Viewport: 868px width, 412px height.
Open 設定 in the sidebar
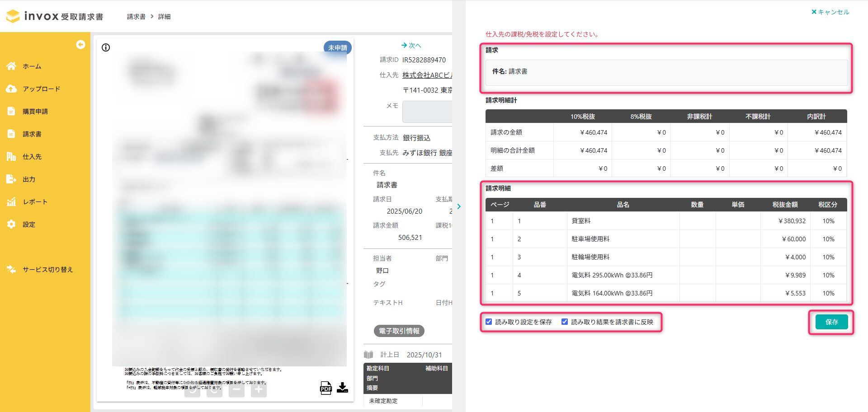pos(29,225)
